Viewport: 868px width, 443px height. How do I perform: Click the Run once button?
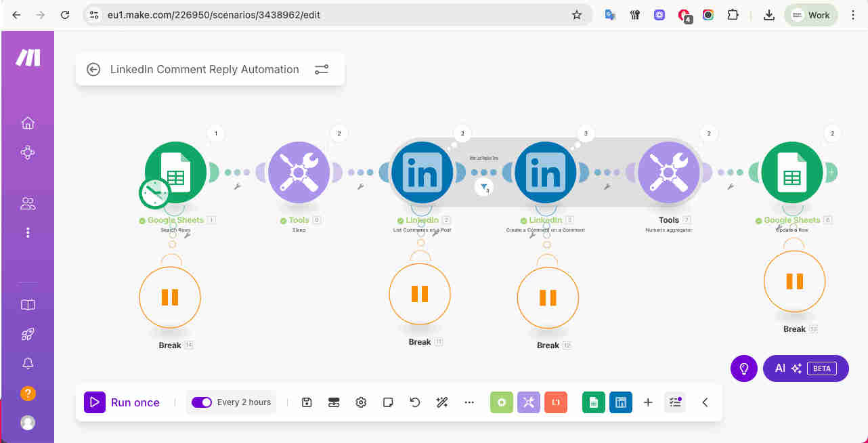[122, 402]
